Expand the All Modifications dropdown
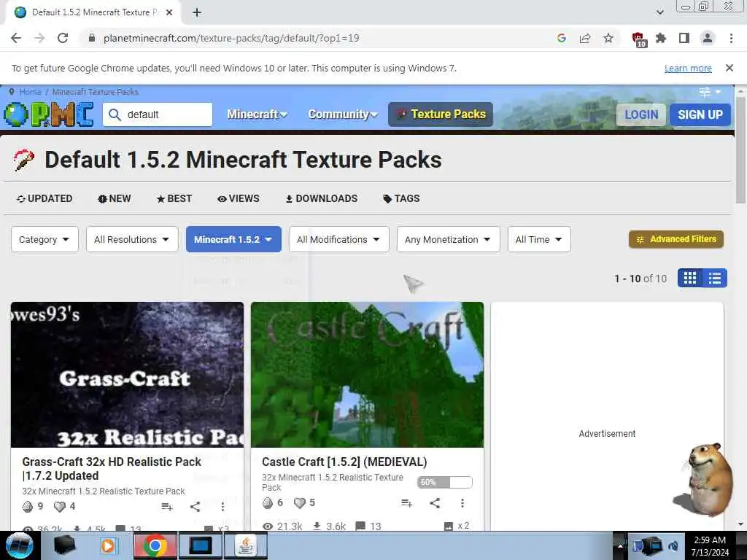747x560 pixels. 338,239
